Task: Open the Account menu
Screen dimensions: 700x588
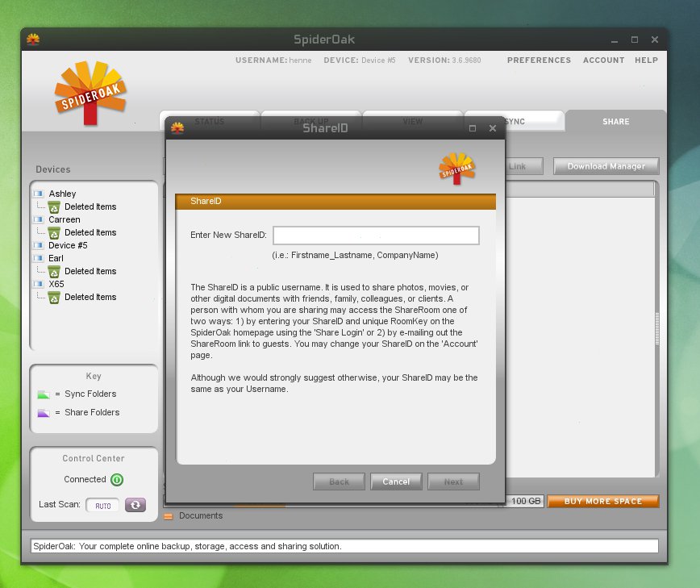Action: coord(603,60)
